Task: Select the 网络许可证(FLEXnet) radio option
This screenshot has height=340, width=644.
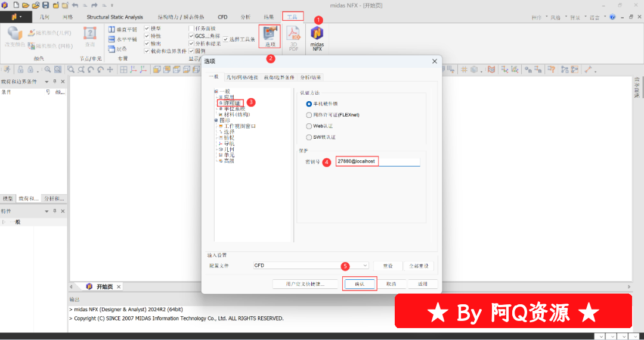Action: 309,116
